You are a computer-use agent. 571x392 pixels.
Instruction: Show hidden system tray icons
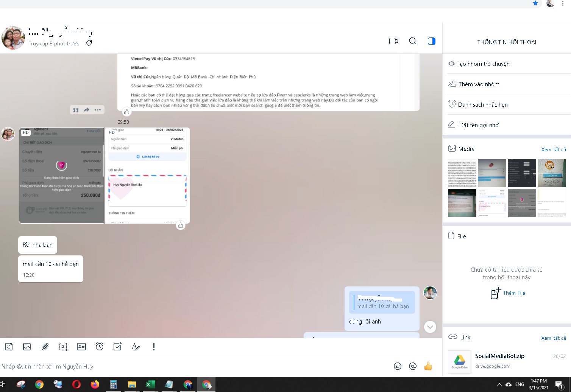point(499,384)
